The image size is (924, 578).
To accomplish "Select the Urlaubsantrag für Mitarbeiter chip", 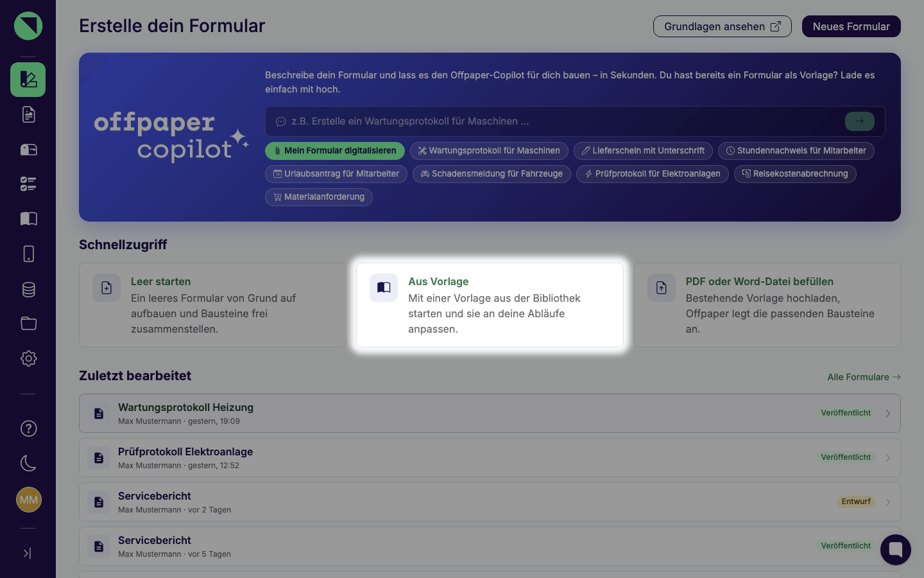I will coord(336,174).
